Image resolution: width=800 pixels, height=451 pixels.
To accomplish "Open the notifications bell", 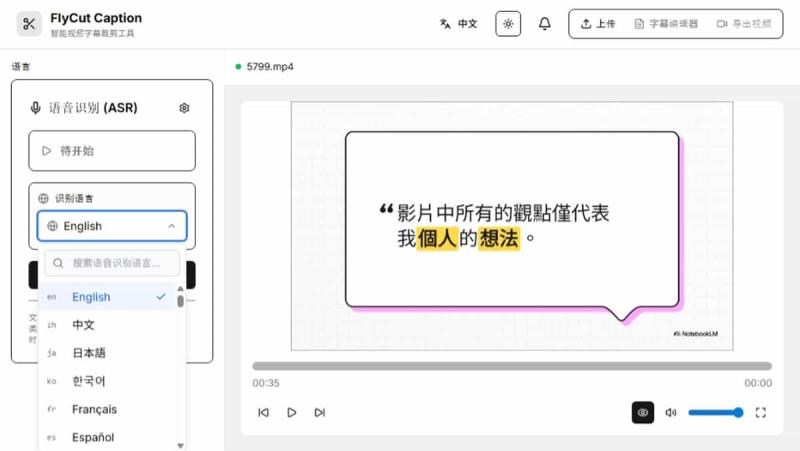I will (x=545, y=24).
